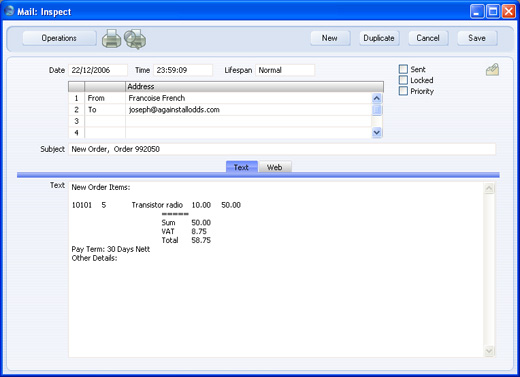Mark the mail as Priority
This screenshot has height=377, width=520.
[403, 91]
